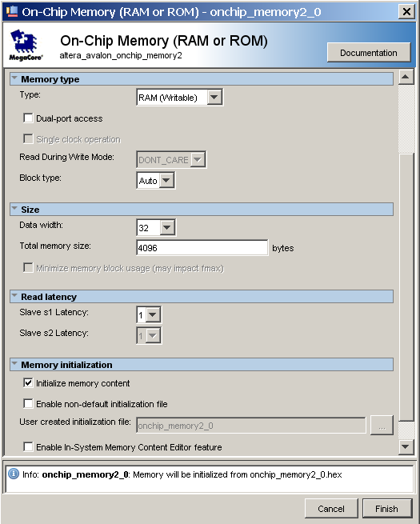The width and height of the screenshot is (420, 524).
Task: Click the Finish button
Action: coord(387,508)
